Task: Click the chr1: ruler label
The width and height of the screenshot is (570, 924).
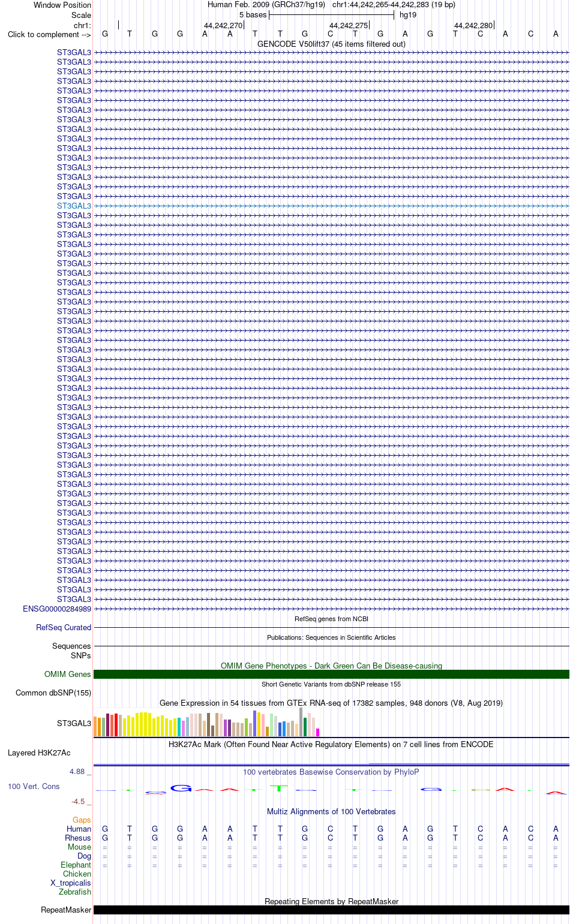Action: coord(82,25)
